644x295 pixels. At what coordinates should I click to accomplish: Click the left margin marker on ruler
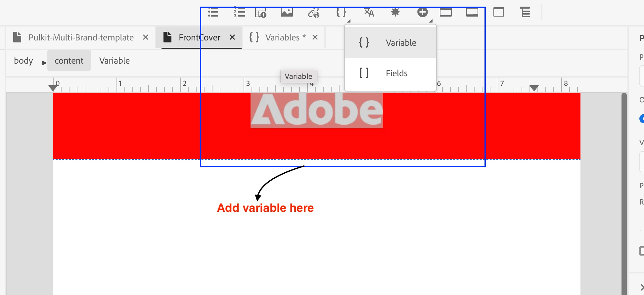pyautogui.click(x=53, y=88)
